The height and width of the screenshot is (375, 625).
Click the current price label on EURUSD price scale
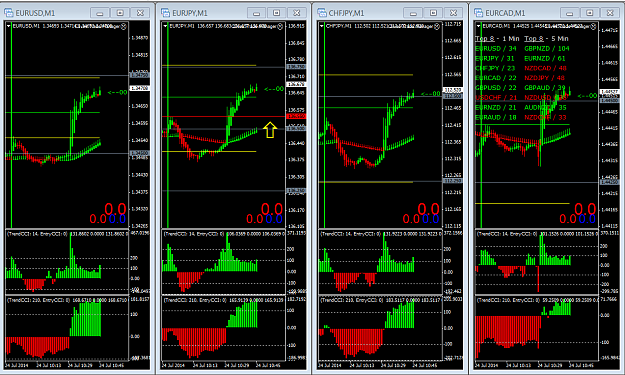point(140,88)
